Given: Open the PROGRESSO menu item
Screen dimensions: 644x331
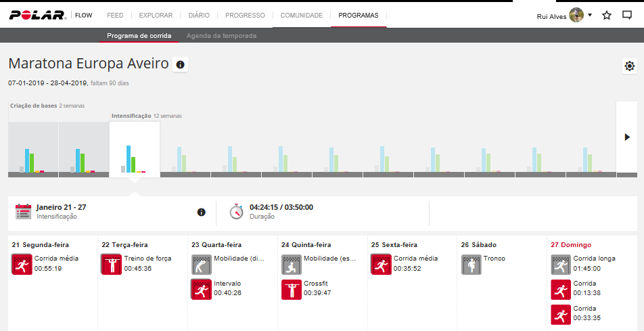Looking at the screenshot, I should [x=244, y=15].
